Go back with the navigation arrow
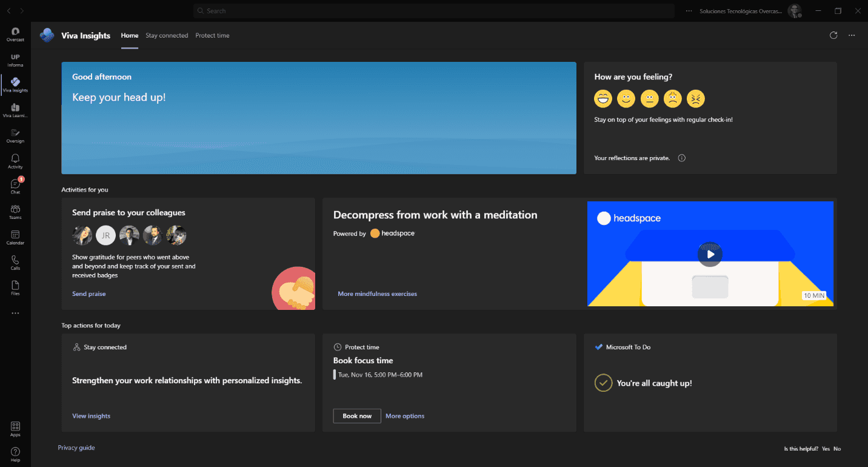The height and width of the screenshot is (467, 868). pos(9,11)
